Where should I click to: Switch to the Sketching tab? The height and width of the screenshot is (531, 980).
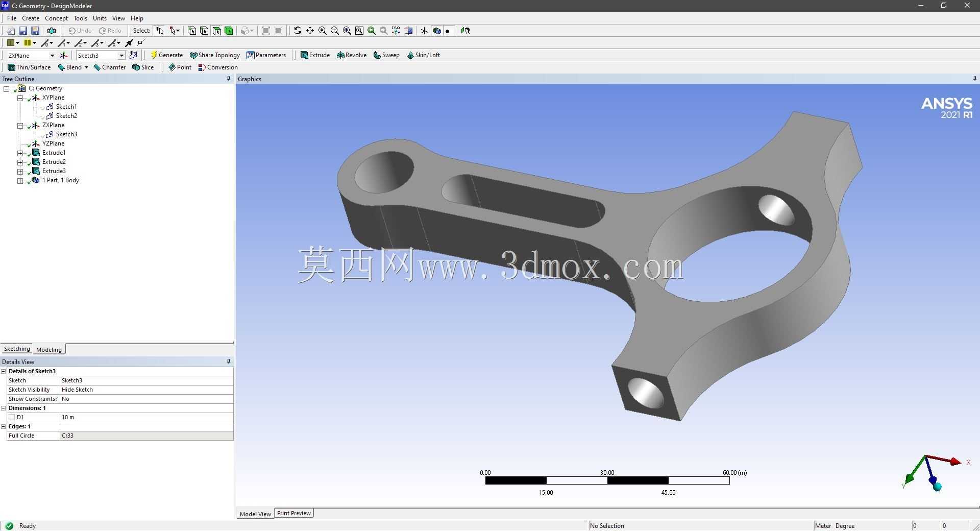click(17, 349)
